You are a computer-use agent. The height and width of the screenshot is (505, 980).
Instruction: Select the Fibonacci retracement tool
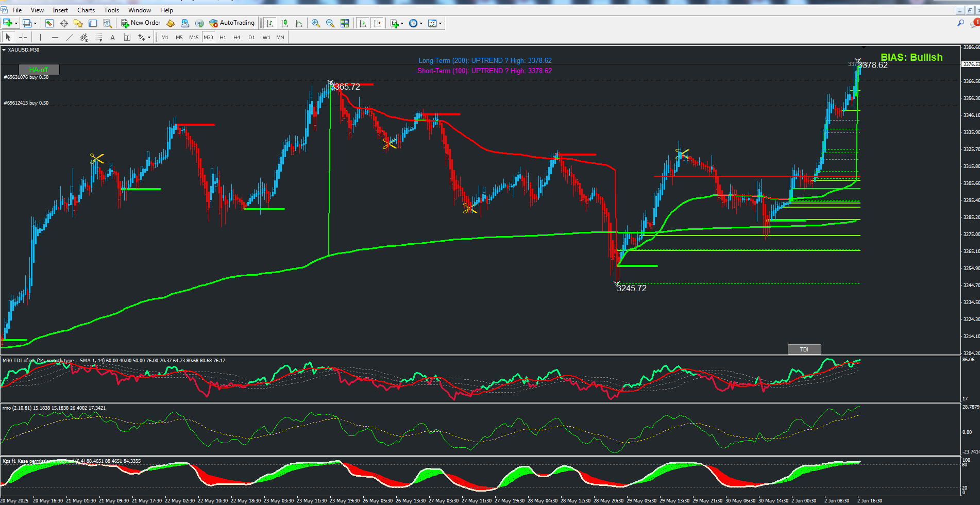(x=98, y=37)
